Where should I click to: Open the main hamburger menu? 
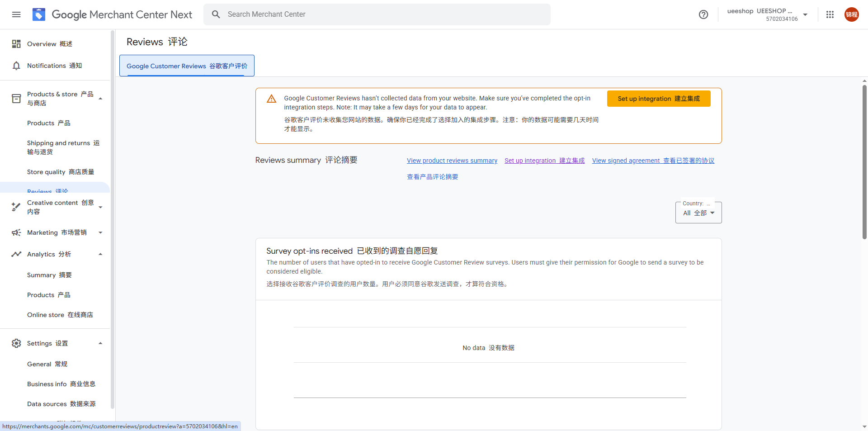point(16,14)
